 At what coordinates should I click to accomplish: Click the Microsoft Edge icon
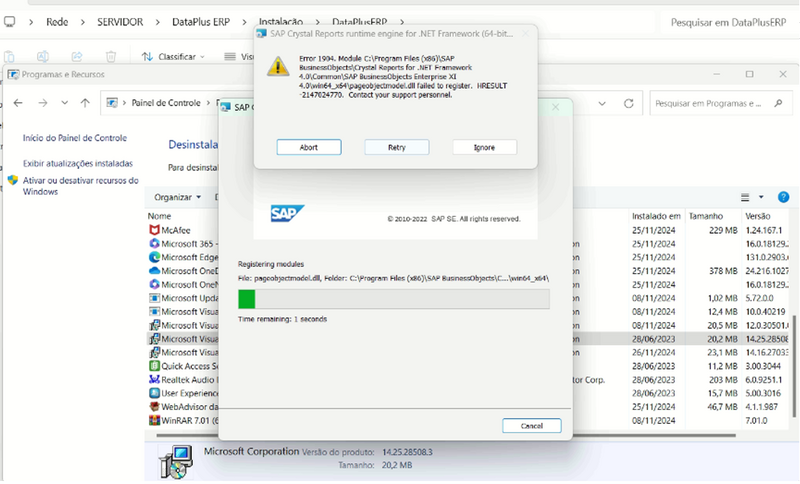(x=154, y=257)
